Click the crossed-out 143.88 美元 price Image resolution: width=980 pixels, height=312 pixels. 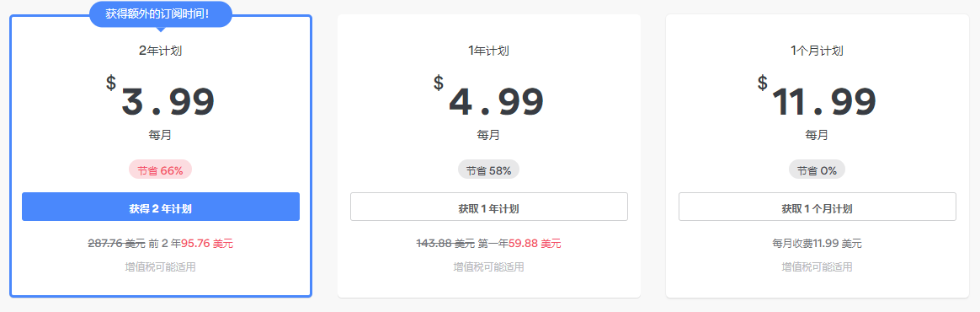coord(445,244)
